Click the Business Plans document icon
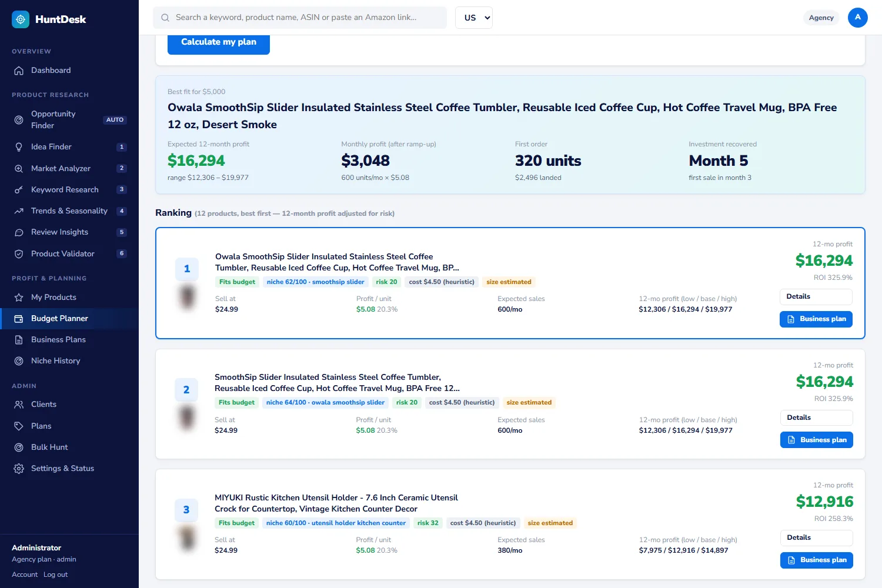The image size is (882, 588). (19, 340)
